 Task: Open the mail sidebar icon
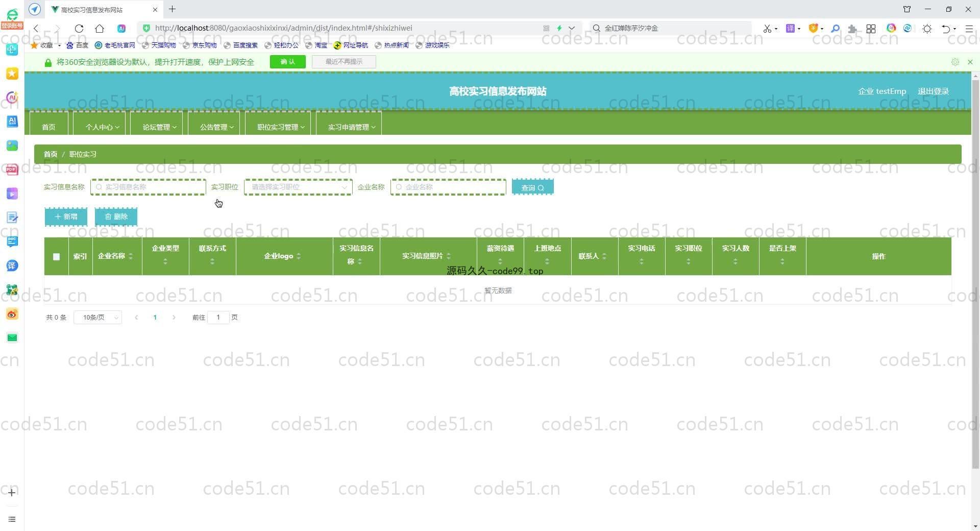tap(12, 337)
